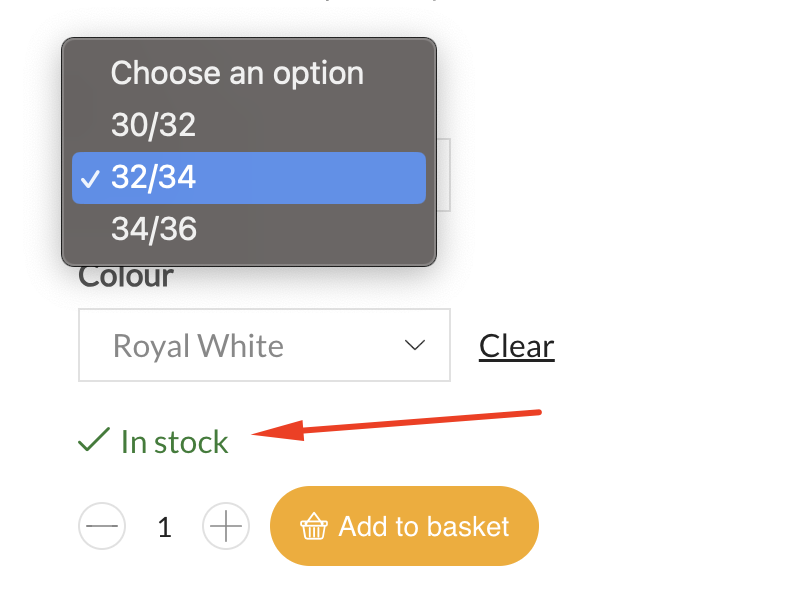Click the basket icon on the orange button
The height and width of the screenshot is (606, 808).
tap(314, 526)
